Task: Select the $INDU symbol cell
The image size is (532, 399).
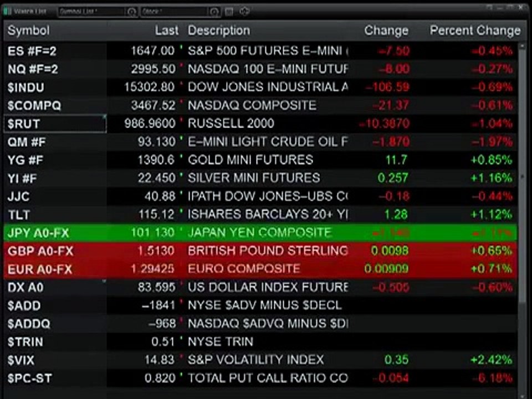Action: (55, 88)
